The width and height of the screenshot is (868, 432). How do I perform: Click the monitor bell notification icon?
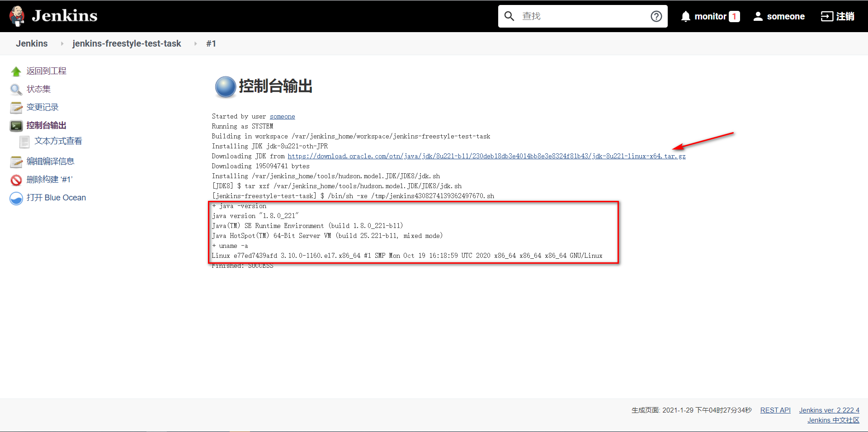click(686, 16)
